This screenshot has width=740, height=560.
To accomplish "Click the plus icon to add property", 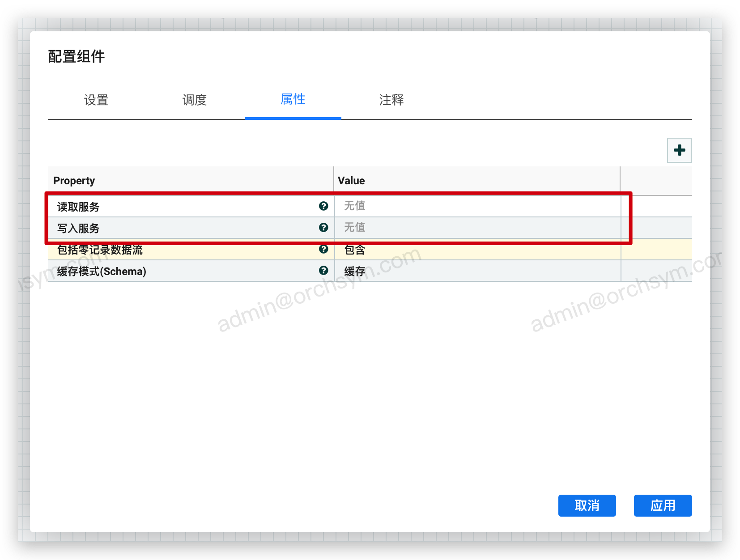I will pos(679,150).
